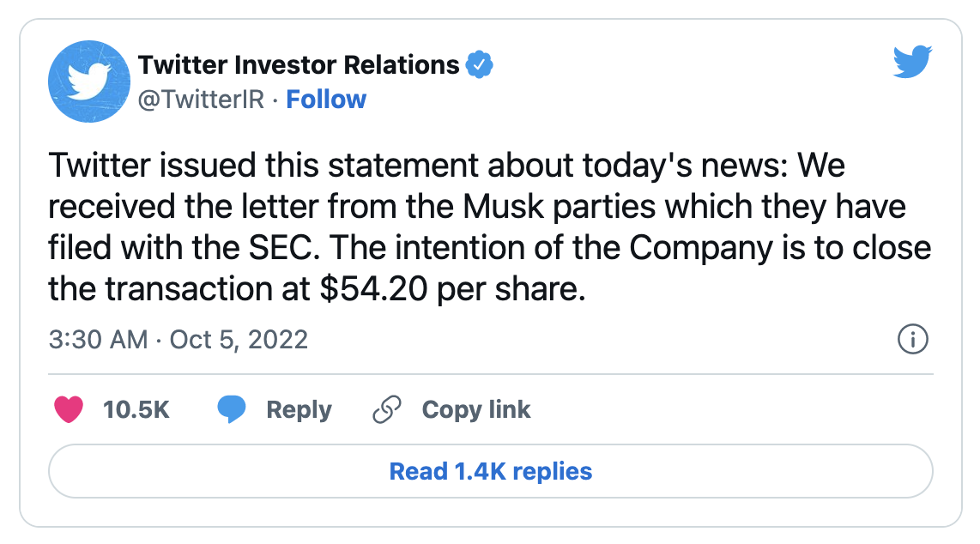Open the Twitter info circle icon

coord(912,340)
